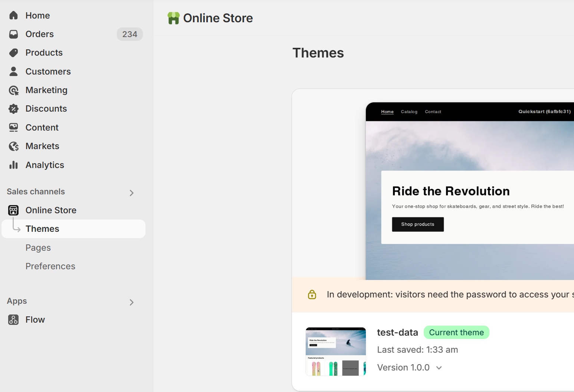
Task: Select the Customers person icon
Action: (14, 72)
